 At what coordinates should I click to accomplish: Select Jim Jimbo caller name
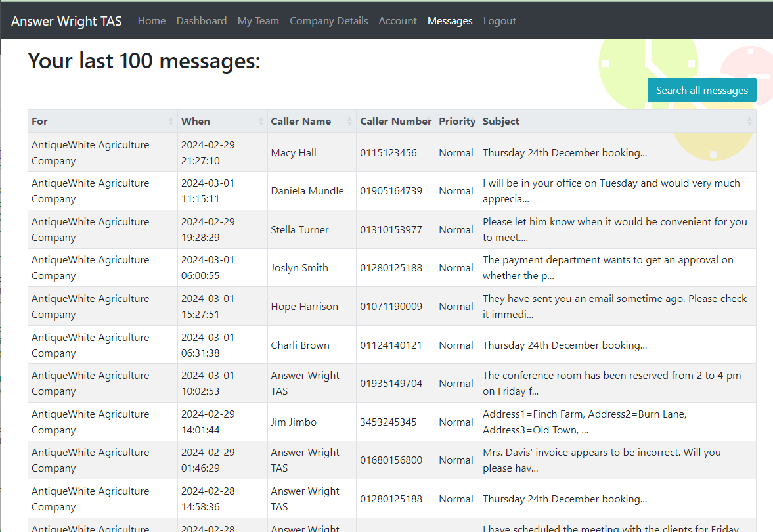click(x=294, y=422)
